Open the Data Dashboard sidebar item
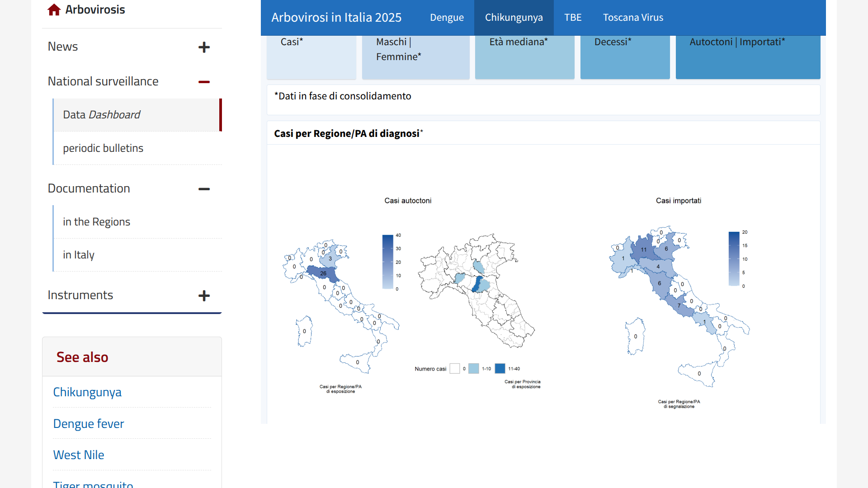Viewport: 868px width, 488px height. click(102, 115)
